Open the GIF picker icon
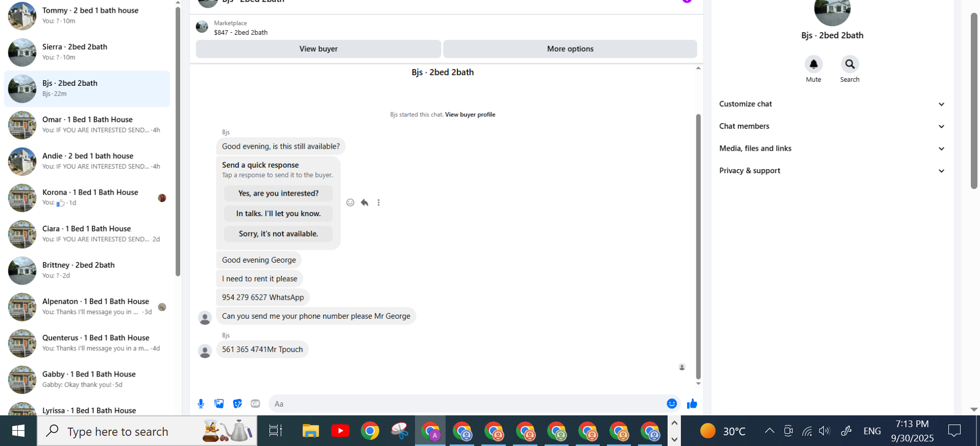The image size is (980, 446). click(256, 404)
